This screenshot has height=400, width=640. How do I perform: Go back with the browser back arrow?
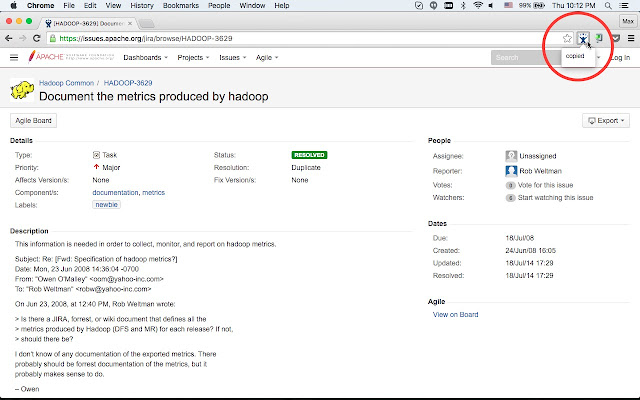9,38
